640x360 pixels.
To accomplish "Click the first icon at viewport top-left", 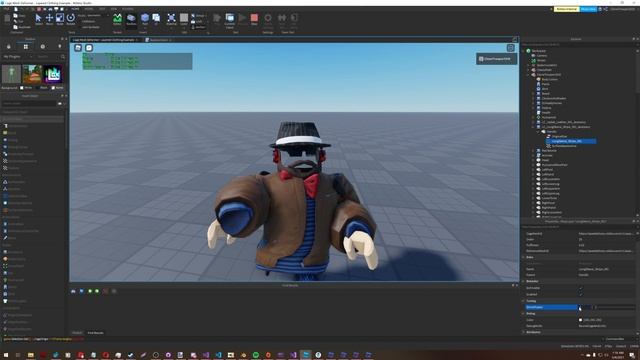I will [78, 48].
